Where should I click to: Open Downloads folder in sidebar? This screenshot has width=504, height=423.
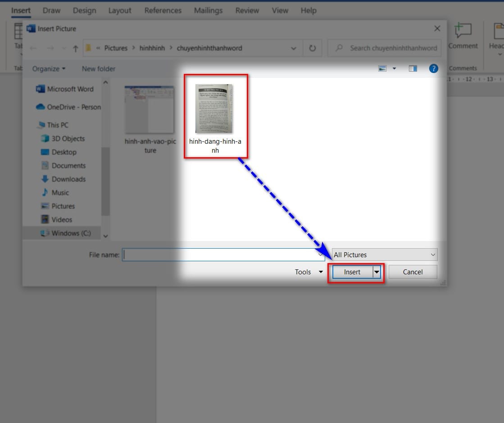click(64, 179)
